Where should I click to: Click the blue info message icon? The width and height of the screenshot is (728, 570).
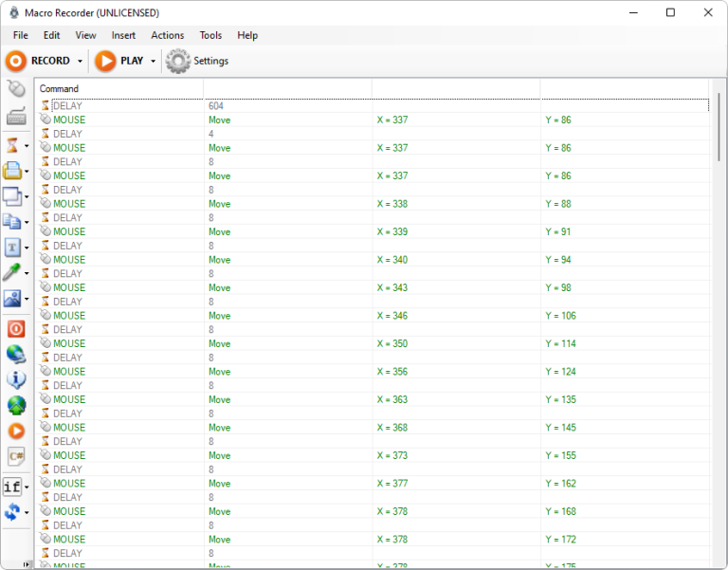tap(16, 379)
